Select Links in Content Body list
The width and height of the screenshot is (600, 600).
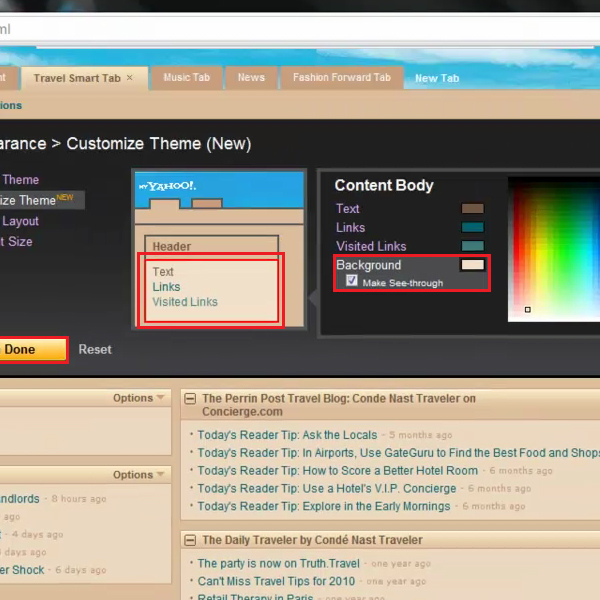[x=350, y=227]
